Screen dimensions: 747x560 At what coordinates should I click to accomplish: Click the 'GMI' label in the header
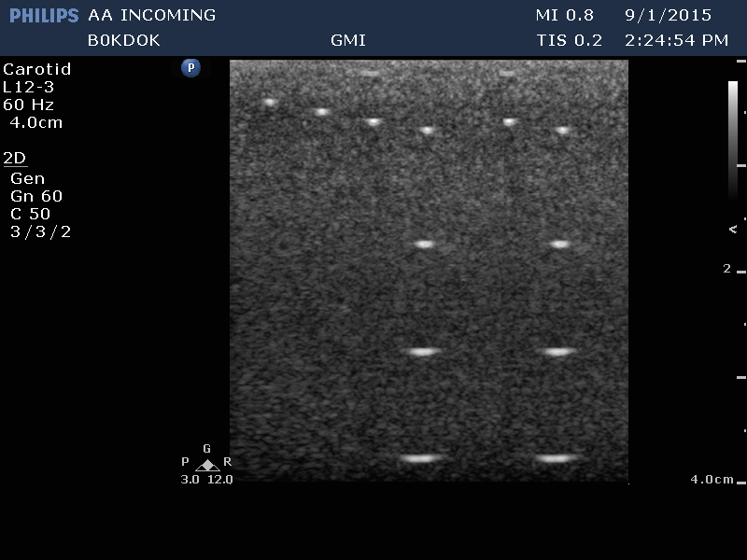point(348,40)
